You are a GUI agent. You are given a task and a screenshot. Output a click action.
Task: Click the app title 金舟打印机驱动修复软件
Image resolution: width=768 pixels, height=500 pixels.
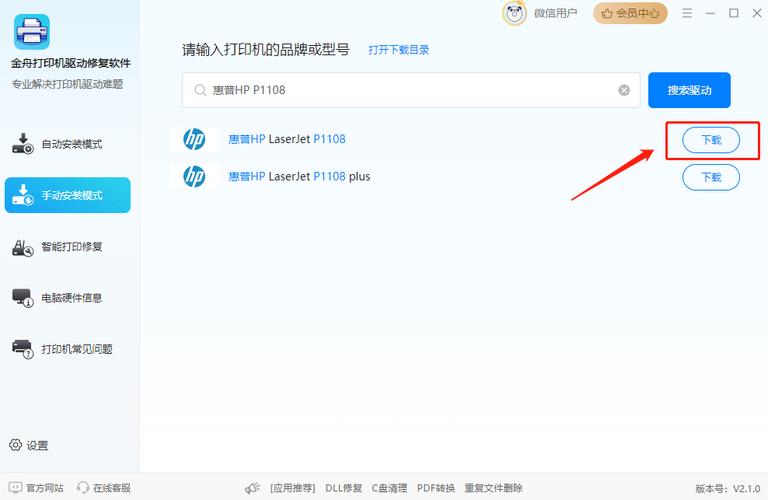[x=71, y=63]
